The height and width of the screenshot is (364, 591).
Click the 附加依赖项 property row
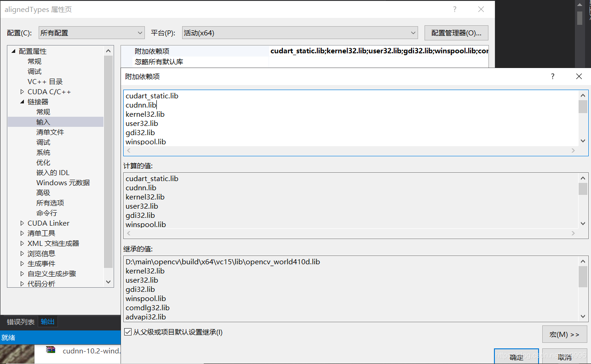tap(304, 51)
